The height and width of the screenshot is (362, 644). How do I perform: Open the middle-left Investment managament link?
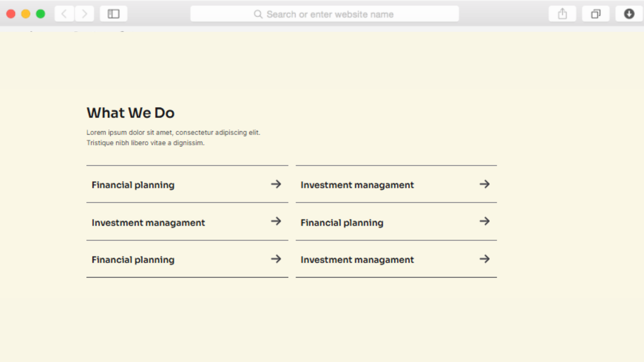coord(148,223)
